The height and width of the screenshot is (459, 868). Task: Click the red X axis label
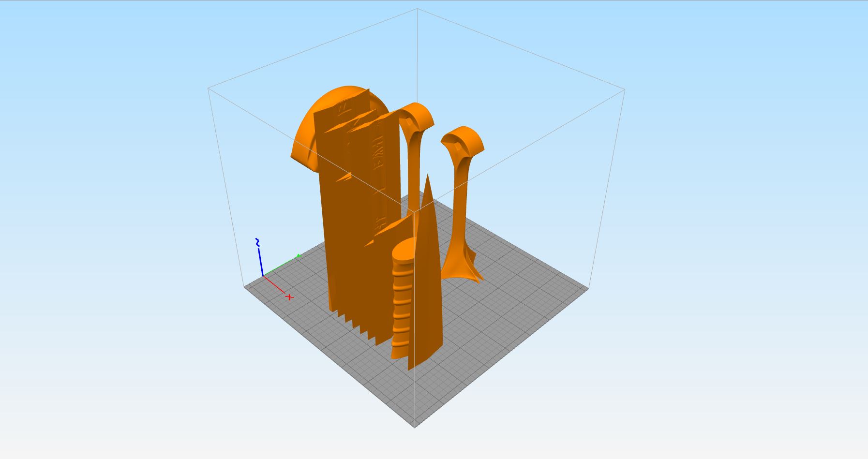289,297
